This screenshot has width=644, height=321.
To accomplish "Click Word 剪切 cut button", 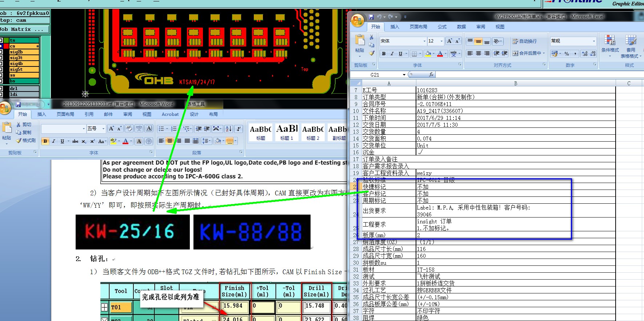I will 24,125.
